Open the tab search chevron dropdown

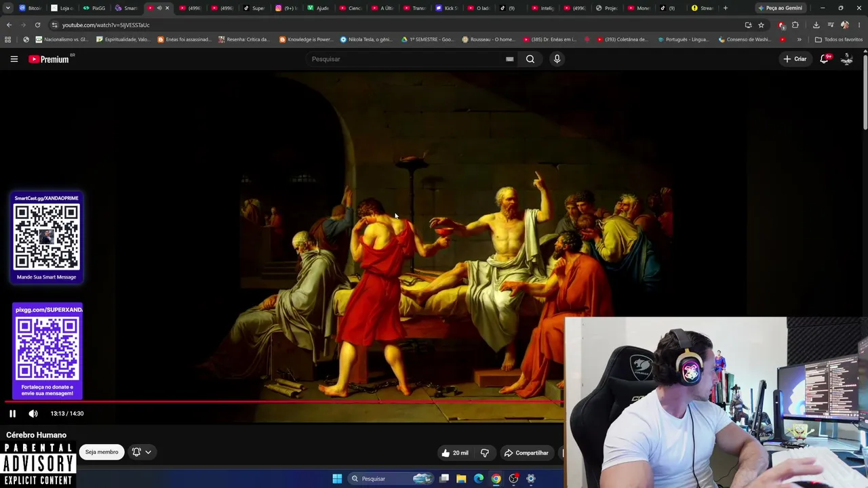[8, 8]
